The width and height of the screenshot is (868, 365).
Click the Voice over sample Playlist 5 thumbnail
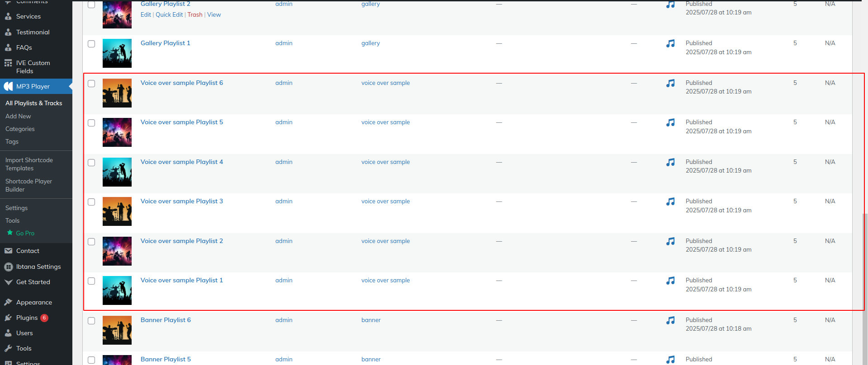click(117, 132)
